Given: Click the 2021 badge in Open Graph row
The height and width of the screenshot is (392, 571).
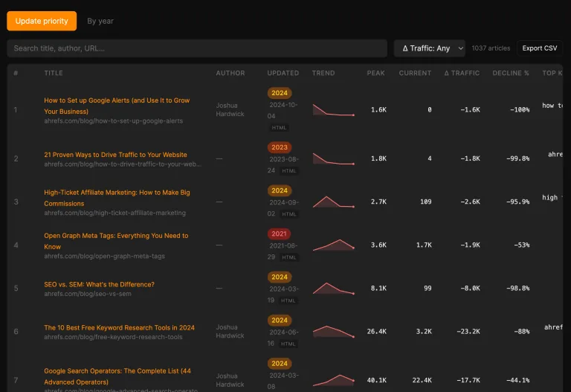Looking at the screenshot, I should coord(279,234).
